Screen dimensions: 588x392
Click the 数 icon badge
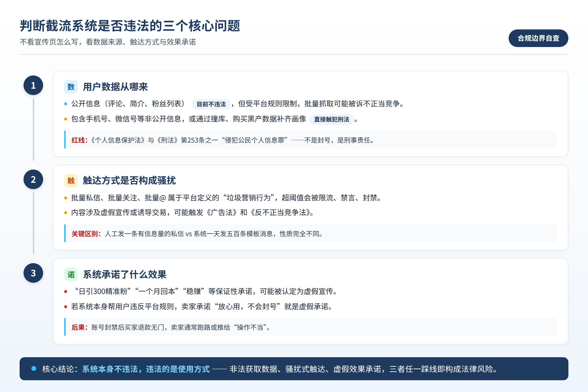(71, 87)
